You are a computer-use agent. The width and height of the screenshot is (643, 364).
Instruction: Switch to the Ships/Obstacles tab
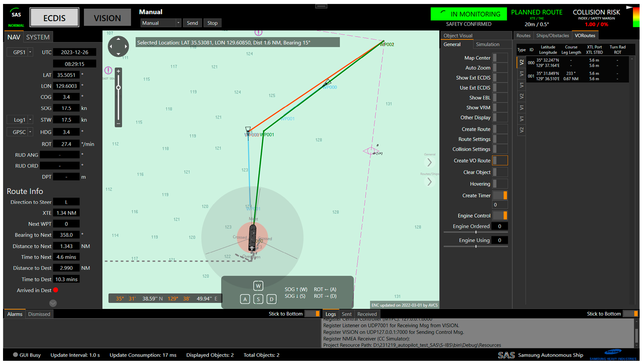pyautogui.click(x=552, y=35)
